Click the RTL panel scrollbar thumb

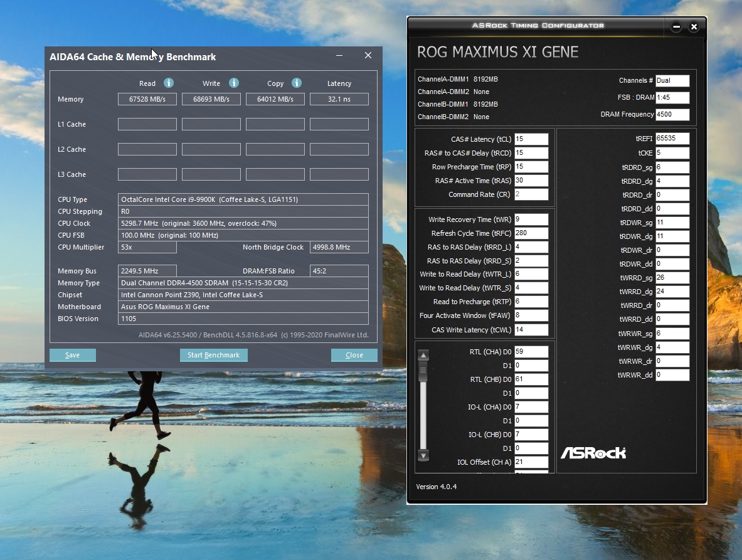423,371
